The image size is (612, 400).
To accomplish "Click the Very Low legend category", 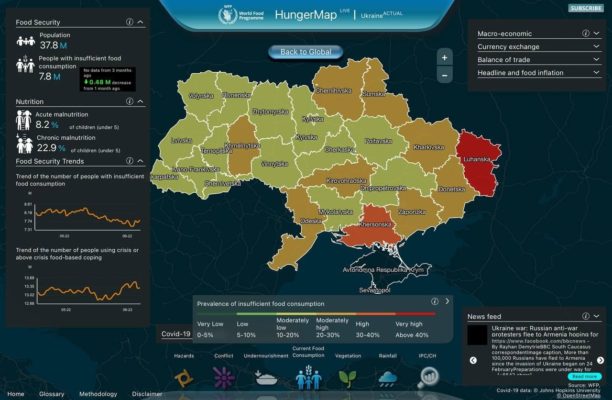I will pyautogui.click(x=210, y=329).
